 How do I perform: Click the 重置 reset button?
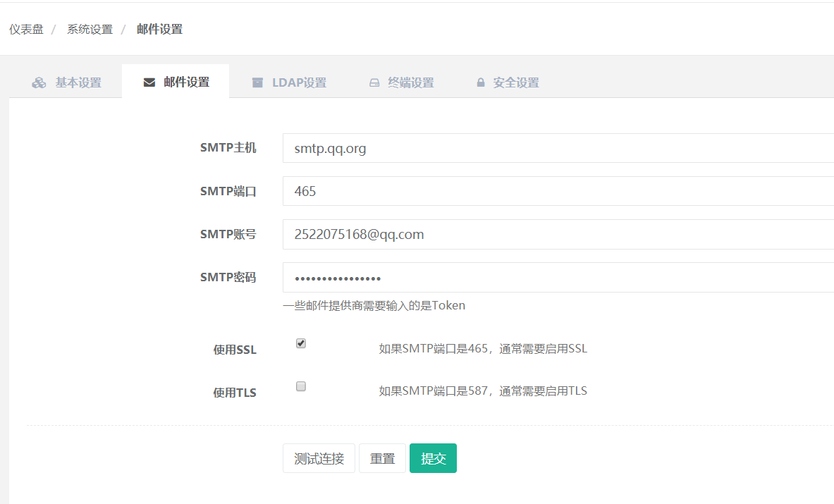point(382,458)
